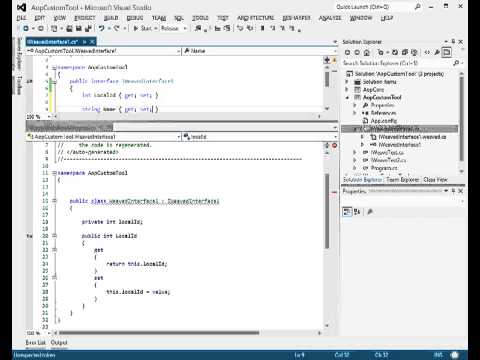Click the Start debugging button
This screenshot has width=480, height=360.
(x=143, y=29)
